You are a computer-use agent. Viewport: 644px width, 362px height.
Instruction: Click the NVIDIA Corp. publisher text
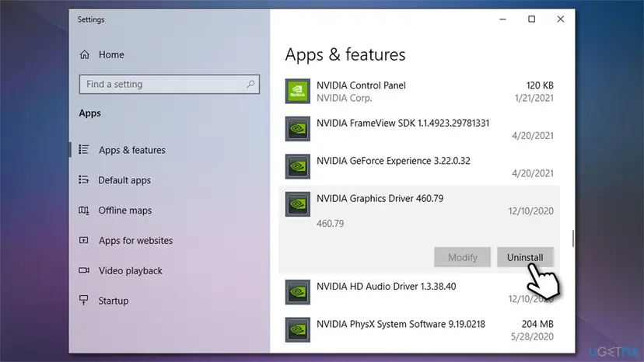point(345,98)
